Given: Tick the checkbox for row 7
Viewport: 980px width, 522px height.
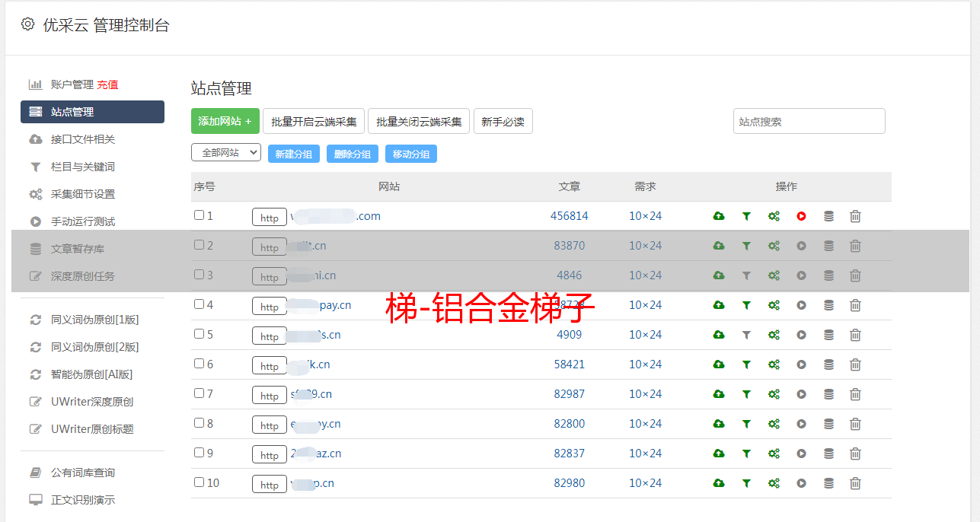Looking at the screenshot, I should (x=199, y=393).
